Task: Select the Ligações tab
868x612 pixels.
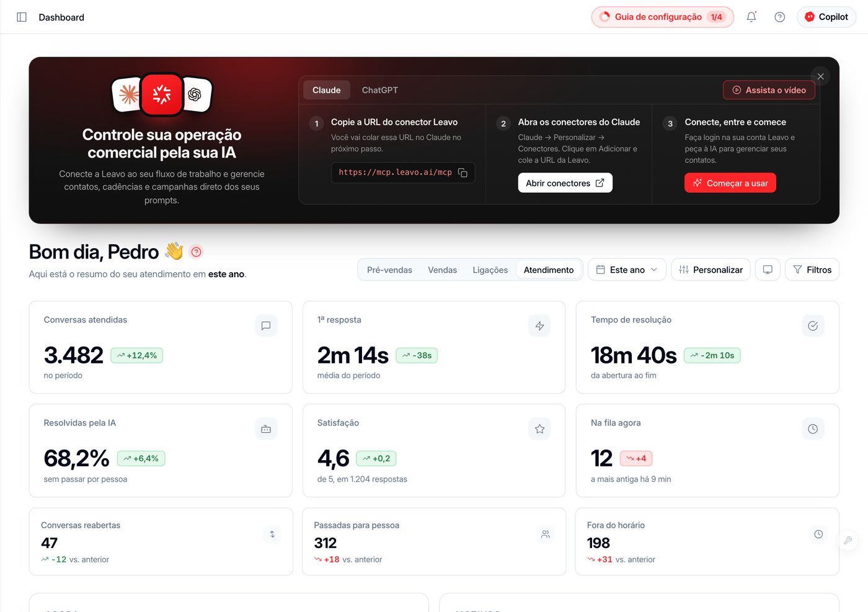Action: (x=490, y=270)
